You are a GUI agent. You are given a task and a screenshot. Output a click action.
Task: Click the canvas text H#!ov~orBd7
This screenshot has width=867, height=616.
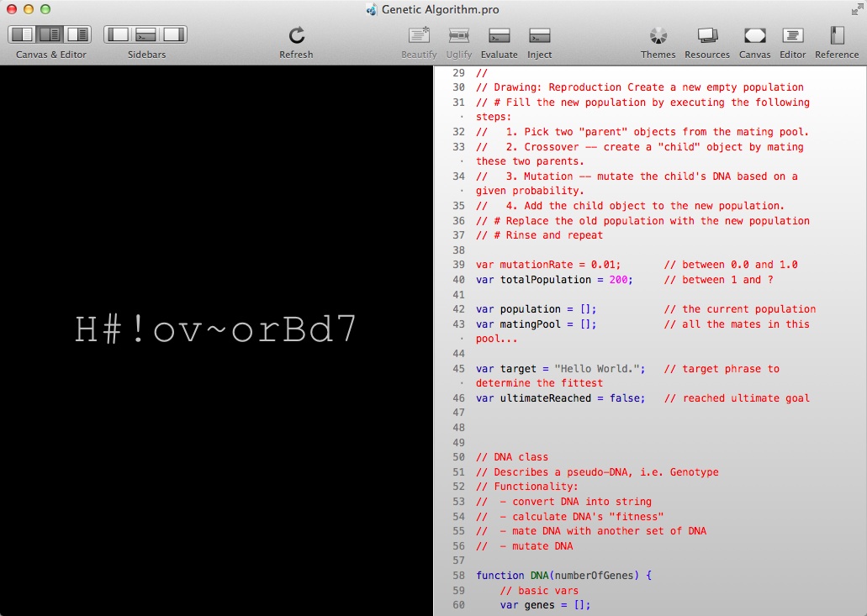(x=216, y=330)
